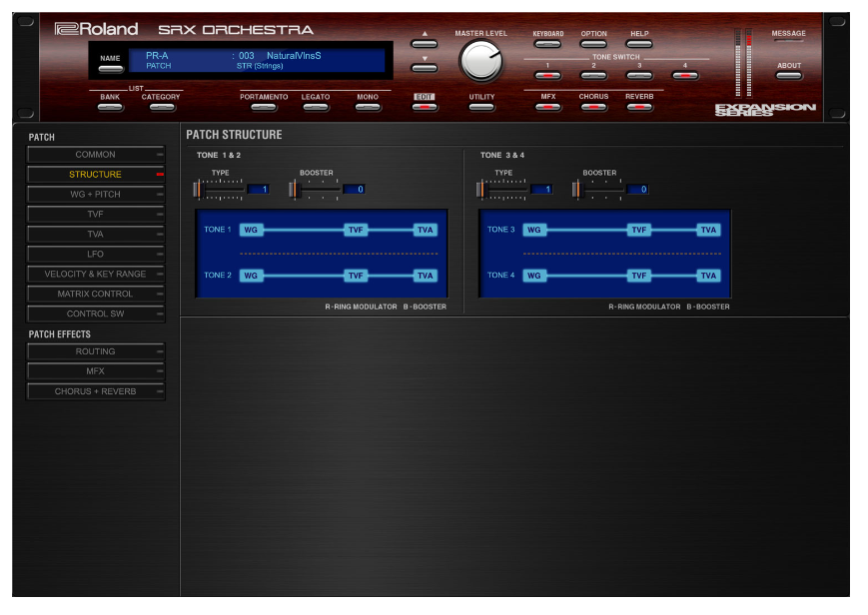The width and height of the screenshot is (868, 615).
Task: Click the PR-A bank label in display
Action: (157, 55)
